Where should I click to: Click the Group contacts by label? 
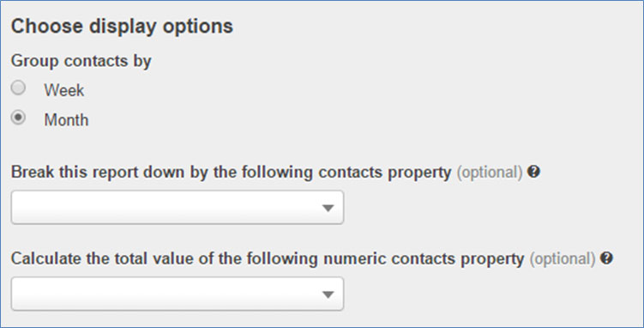(81, 61)
